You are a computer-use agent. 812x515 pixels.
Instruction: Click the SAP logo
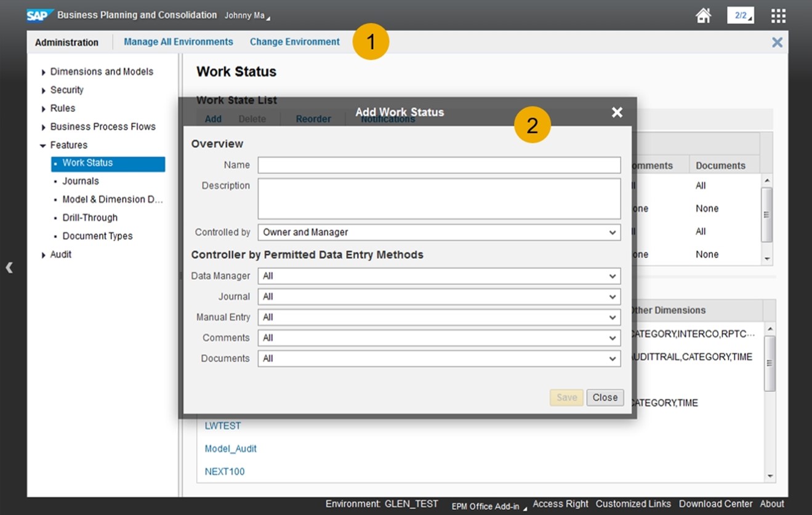(x=40, y=15)
